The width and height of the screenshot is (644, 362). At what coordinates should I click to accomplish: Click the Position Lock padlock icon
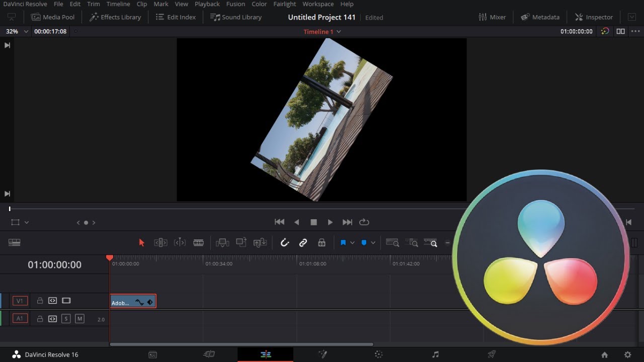coord(321,243)
